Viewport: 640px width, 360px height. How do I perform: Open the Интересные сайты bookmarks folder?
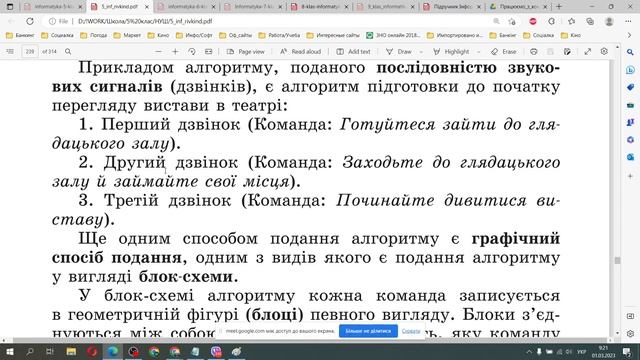click(x=333, y=36)
